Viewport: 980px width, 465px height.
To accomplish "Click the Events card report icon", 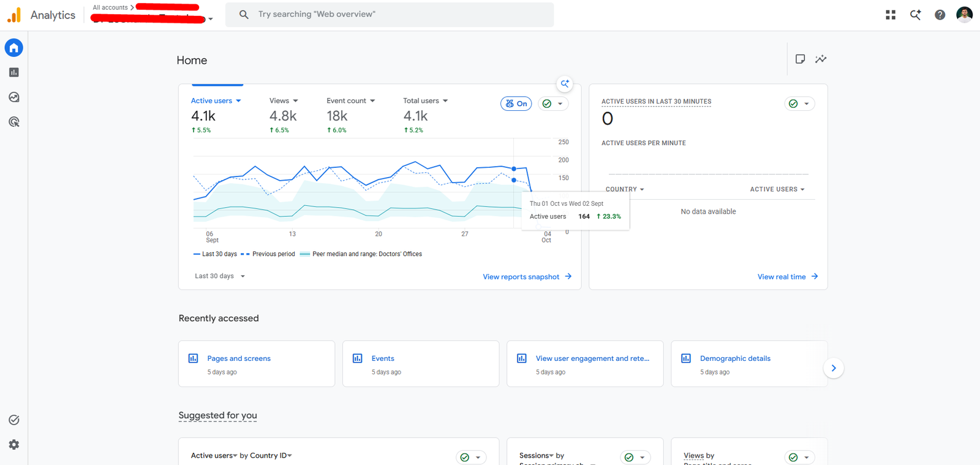I will [x=358, y=358].
